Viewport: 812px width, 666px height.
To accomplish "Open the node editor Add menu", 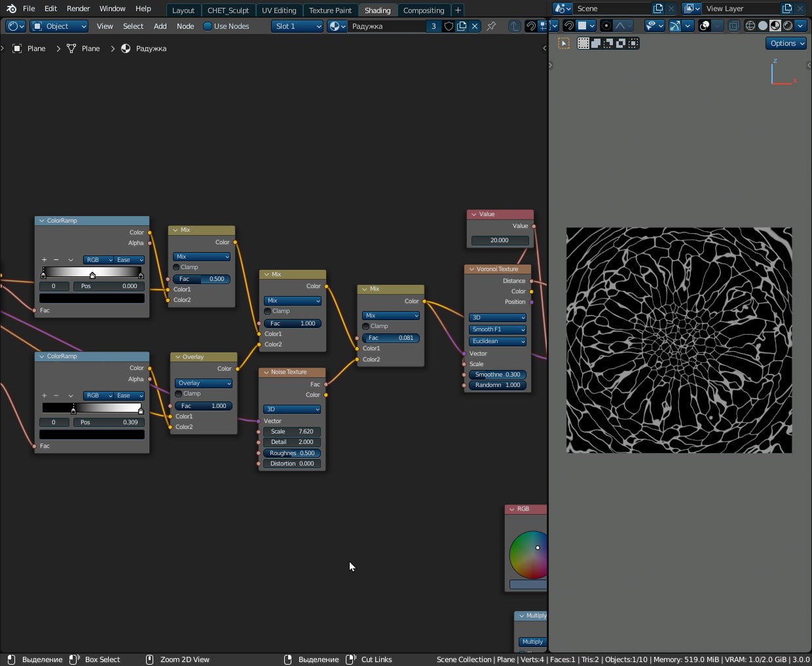I will [160, 26].
